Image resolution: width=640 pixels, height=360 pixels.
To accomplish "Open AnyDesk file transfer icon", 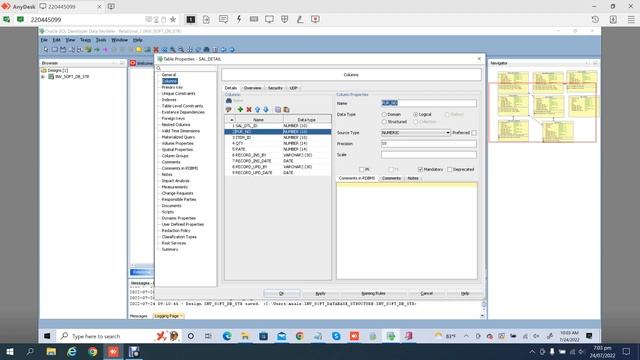I will (206, 19).
